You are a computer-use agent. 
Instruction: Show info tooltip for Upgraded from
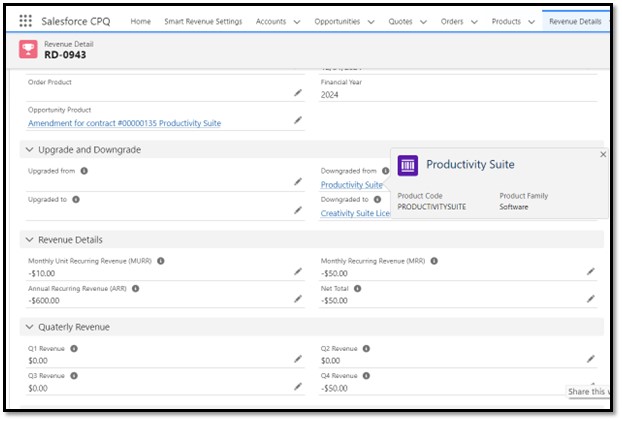[x=84, y=171]
